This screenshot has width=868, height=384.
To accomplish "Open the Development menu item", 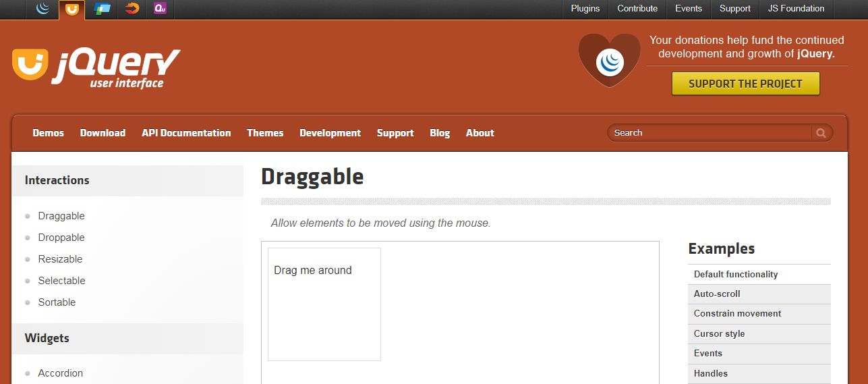I will click(x=330, y=133).
